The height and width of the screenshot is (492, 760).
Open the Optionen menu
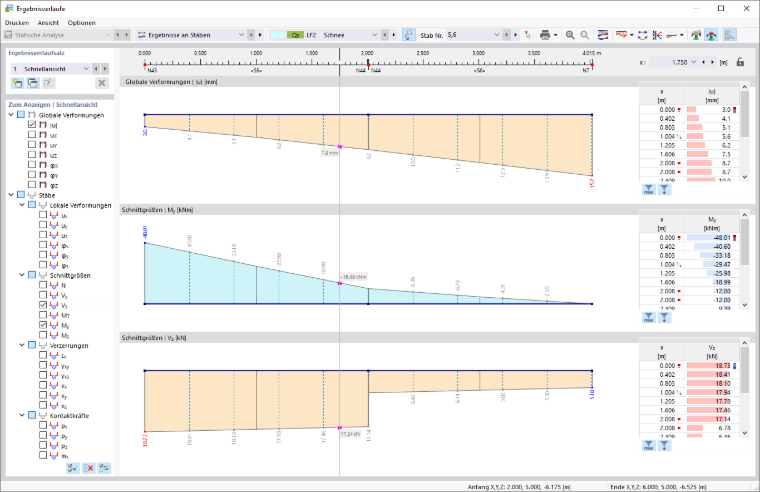[81, 23]
